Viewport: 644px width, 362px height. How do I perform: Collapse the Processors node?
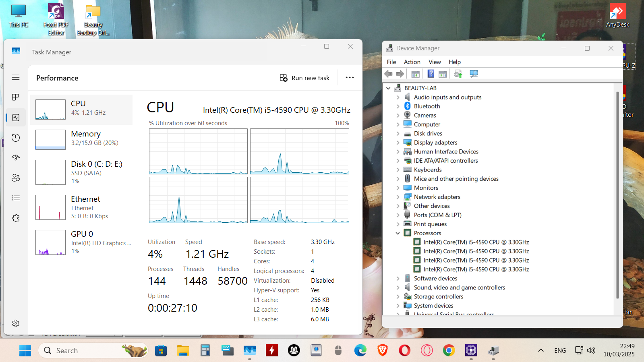398,233
